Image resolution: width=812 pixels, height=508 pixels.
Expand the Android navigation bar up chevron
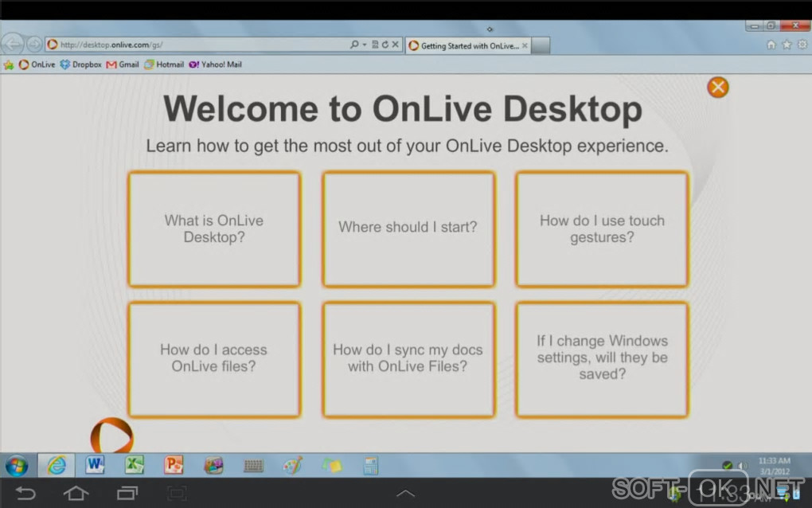405,493
